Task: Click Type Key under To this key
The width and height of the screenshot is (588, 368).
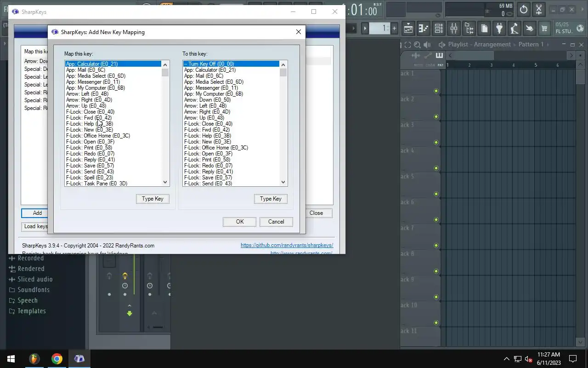Action: (x=271, y=199)
